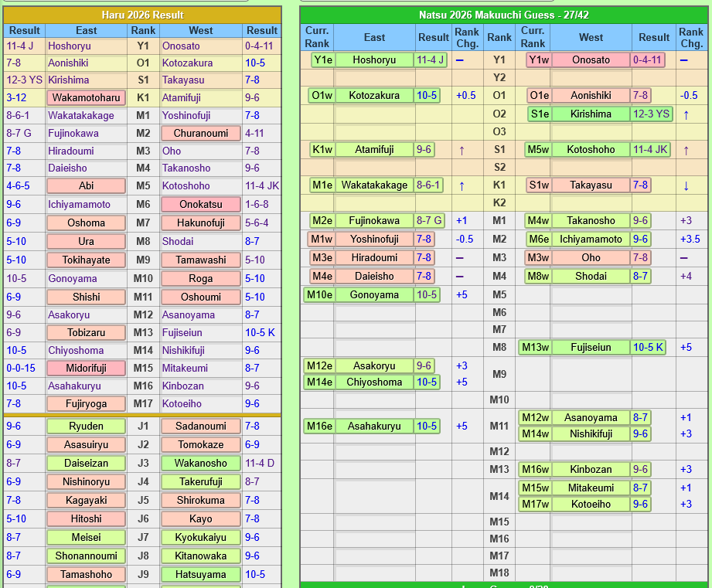
Task: Pick Fujiryoga button at M17 East
Action: coord(87,403)
